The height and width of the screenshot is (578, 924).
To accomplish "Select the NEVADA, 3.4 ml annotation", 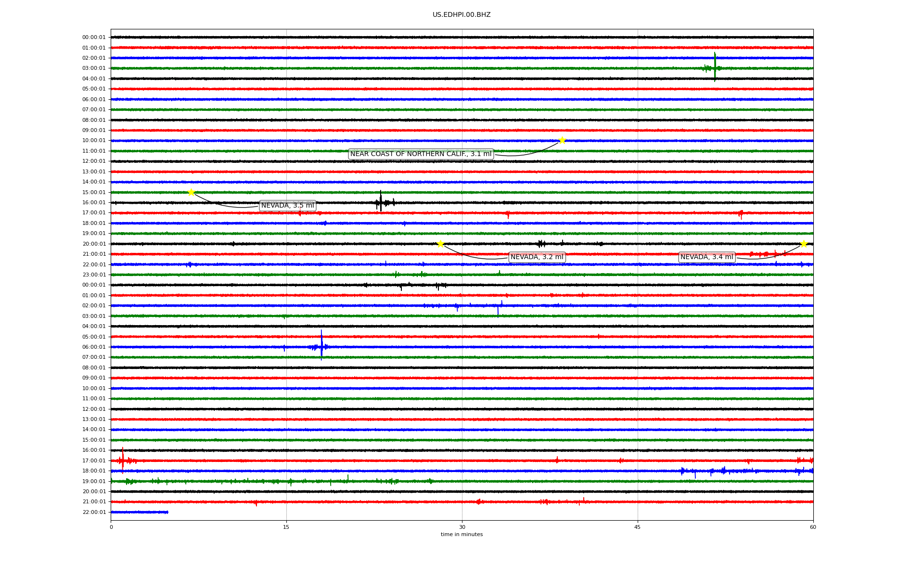I will coord(706,257).
